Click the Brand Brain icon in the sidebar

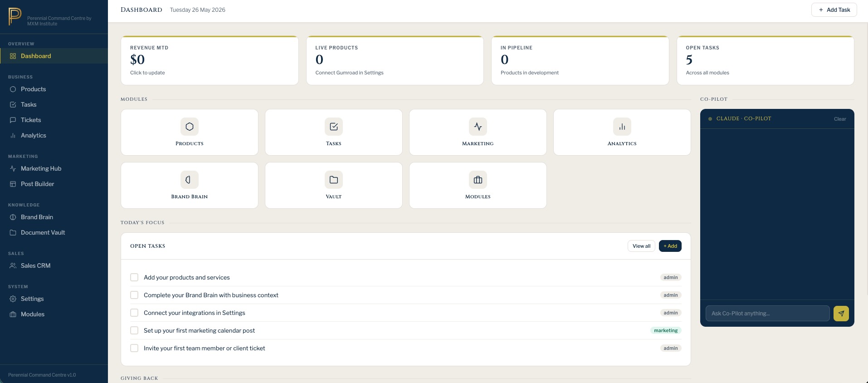[13, 217]
